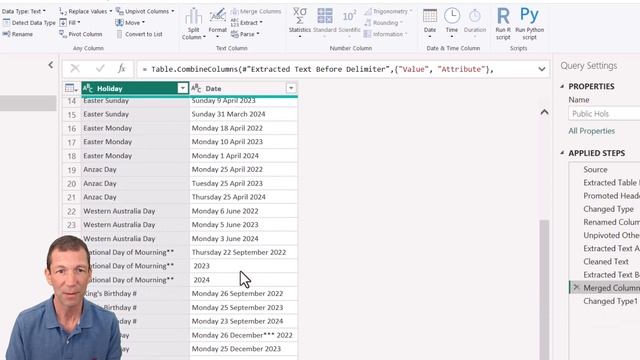The height and width of the screenshot is (360, 640).
Task: Open the Parse dropdown
Action: click(x=245, y=34)
